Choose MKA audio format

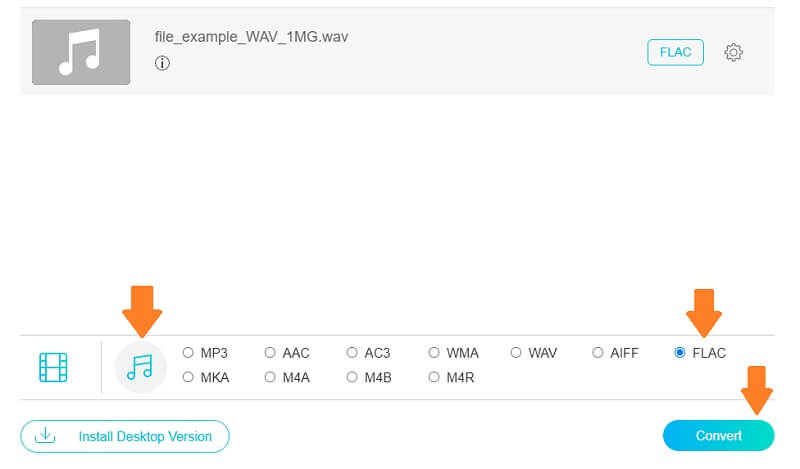point(188,377)
